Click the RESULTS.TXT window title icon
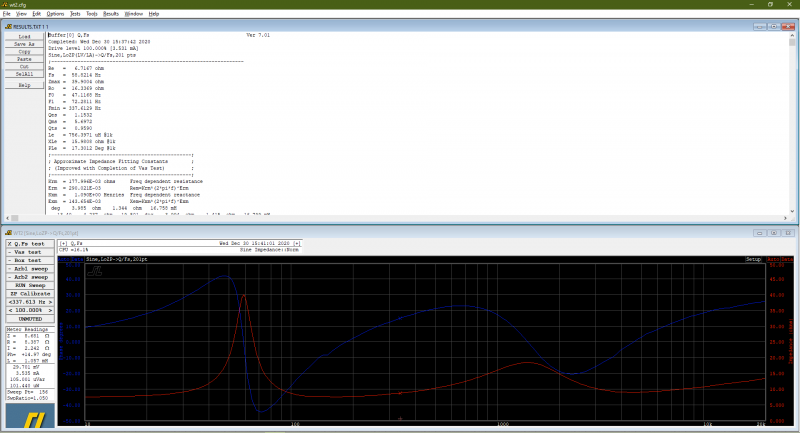 pyautogui.click(x=8, y=27)
